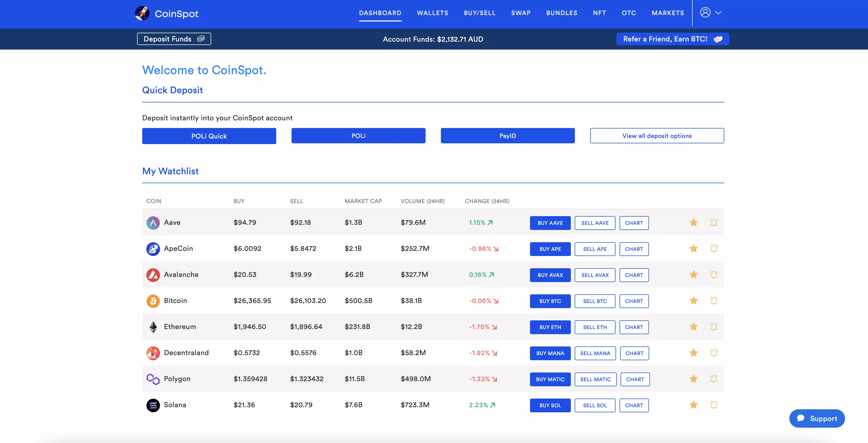Image resolution: width=868 pixels, height=443 pixels.
Task: Click the Decentraland coin icon
Action: click(x=153, y=353)
